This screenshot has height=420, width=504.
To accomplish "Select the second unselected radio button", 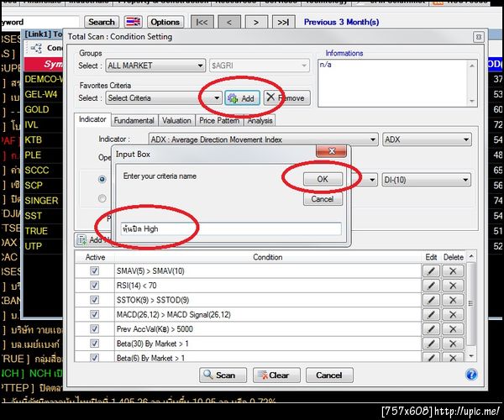I will coord(102,198).
